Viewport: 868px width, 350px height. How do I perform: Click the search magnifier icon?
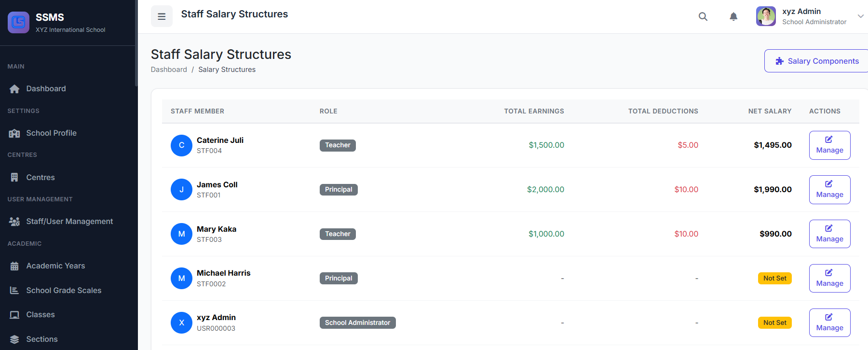[703, 16]
